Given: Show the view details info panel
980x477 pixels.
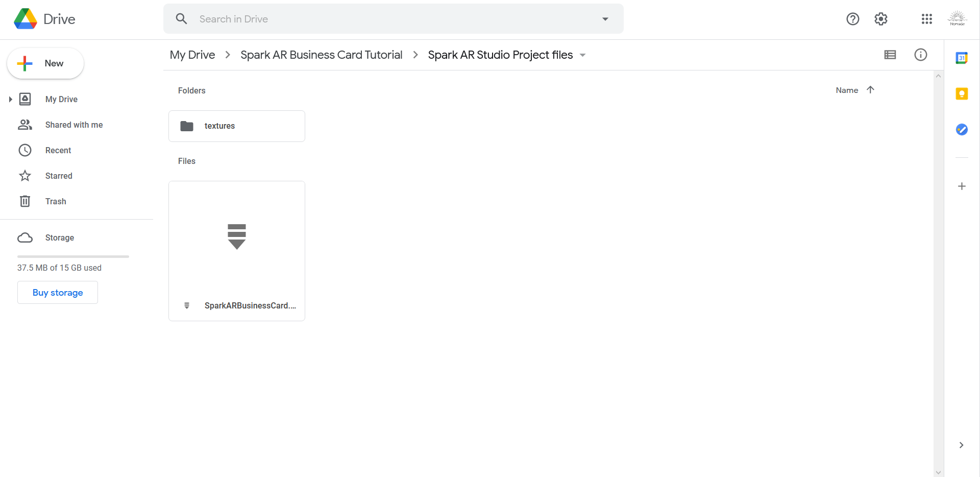Looking at the screenshot, I should point(921,55).
